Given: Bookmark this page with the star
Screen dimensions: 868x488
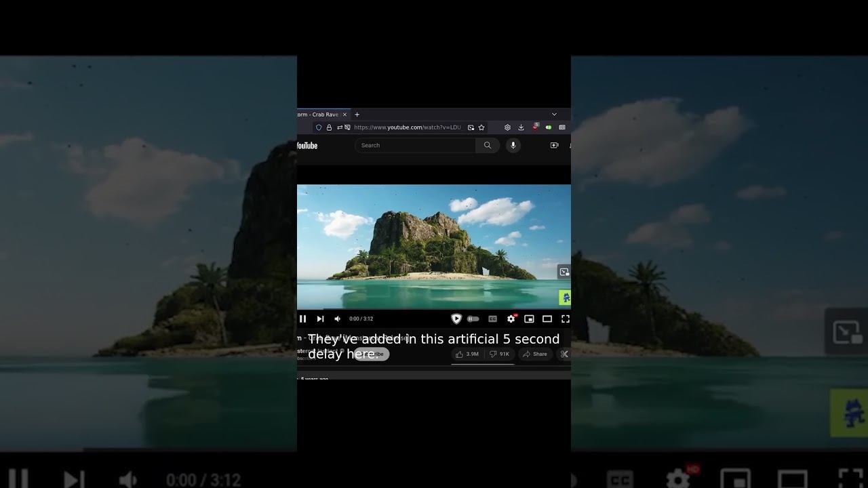Looking at the screenshot, I should click(x=481, y=127).
